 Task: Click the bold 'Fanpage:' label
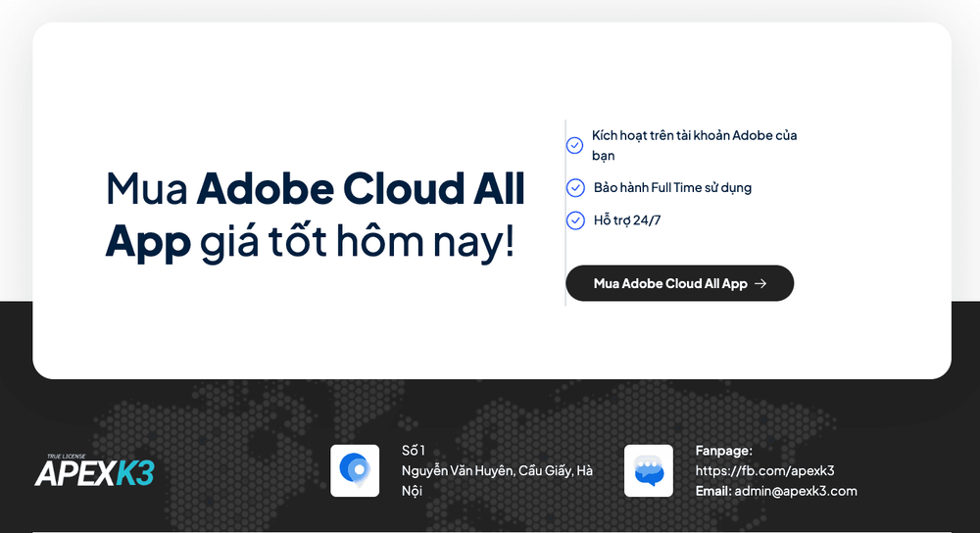724,451
